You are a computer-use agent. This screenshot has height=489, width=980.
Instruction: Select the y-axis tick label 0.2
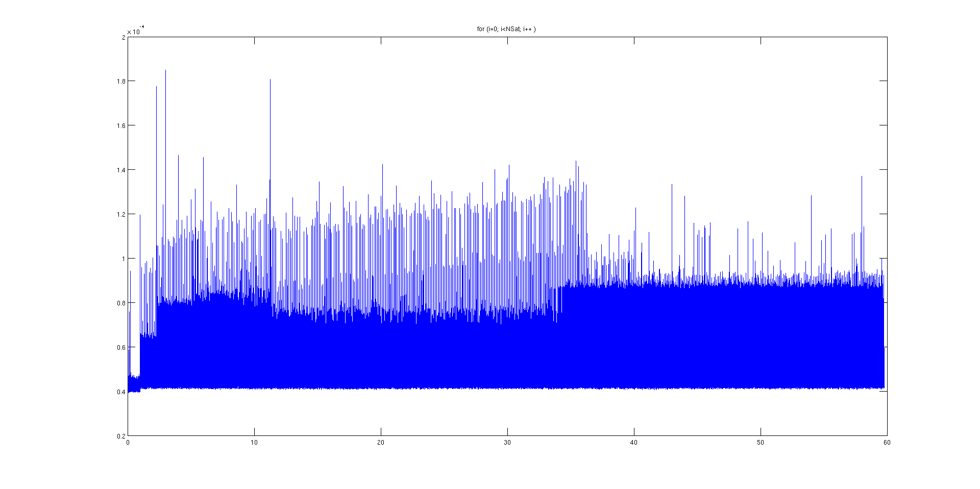point(121,436)
